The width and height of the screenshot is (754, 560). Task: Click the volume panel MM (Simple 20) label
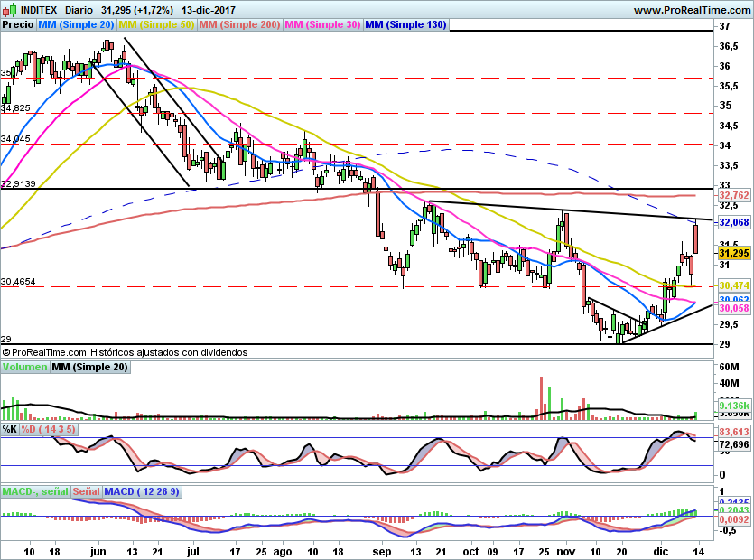pos(90,367)
